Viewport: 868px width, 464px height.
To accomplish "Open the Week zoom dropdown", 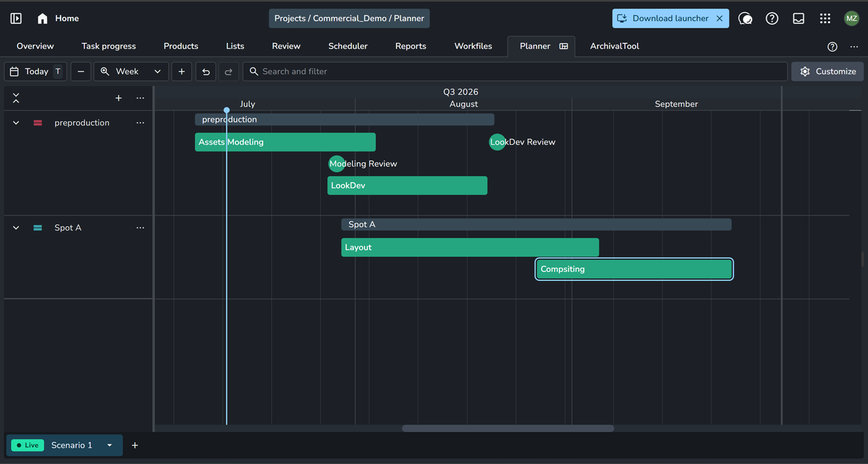I will (131, 71).
